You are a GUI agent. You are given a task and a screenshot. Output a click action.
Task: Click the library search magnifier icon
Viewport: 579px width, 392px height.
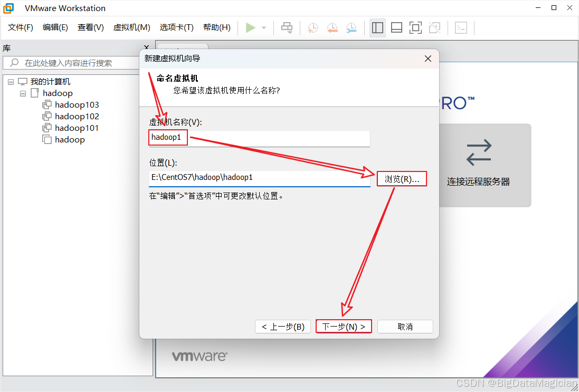coord(14,62)
